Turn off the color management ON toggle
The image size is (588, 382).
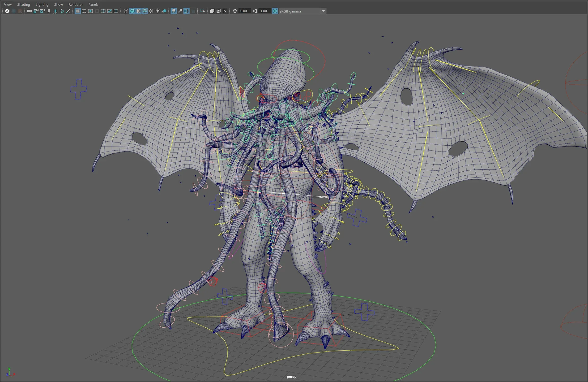tap(275, 11)
